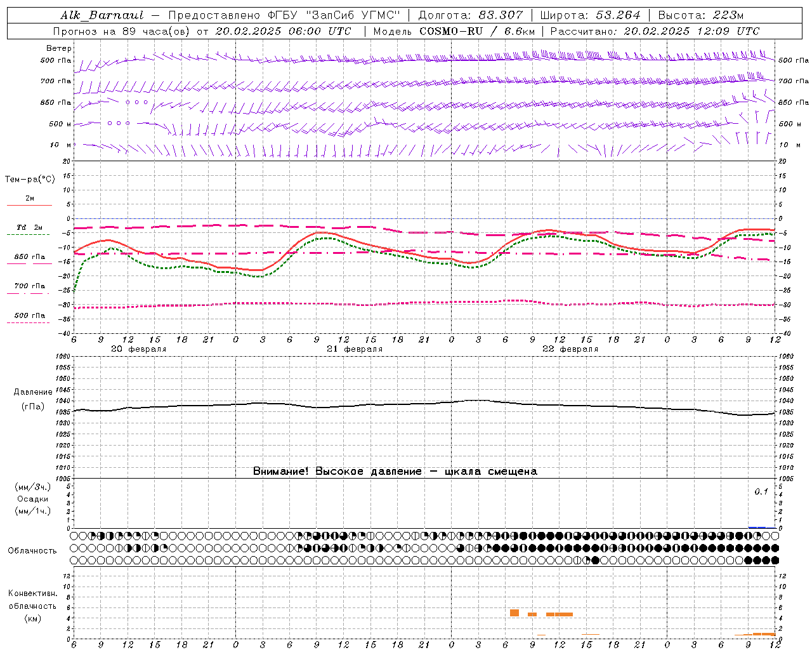Click the 20 февраля date label
The image size is (812, 650).
tap(139, 349)
